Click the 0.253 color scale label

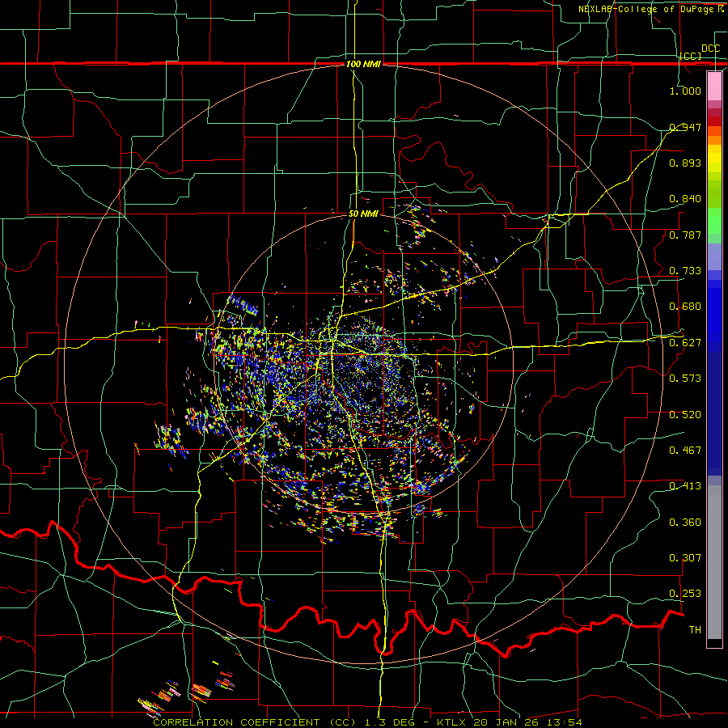pos(685,594)
